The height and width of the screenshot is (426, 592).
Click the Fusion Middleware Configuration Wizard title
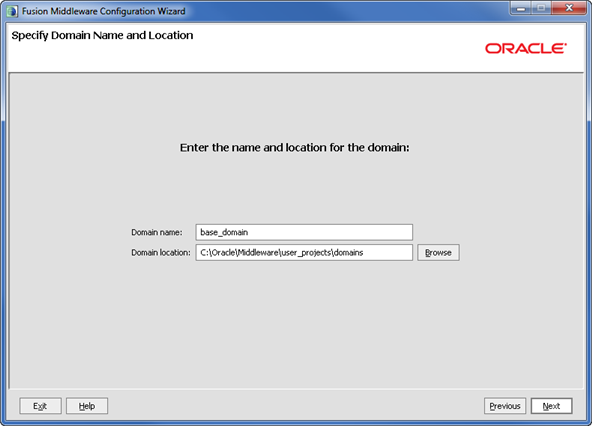[103, 11]
